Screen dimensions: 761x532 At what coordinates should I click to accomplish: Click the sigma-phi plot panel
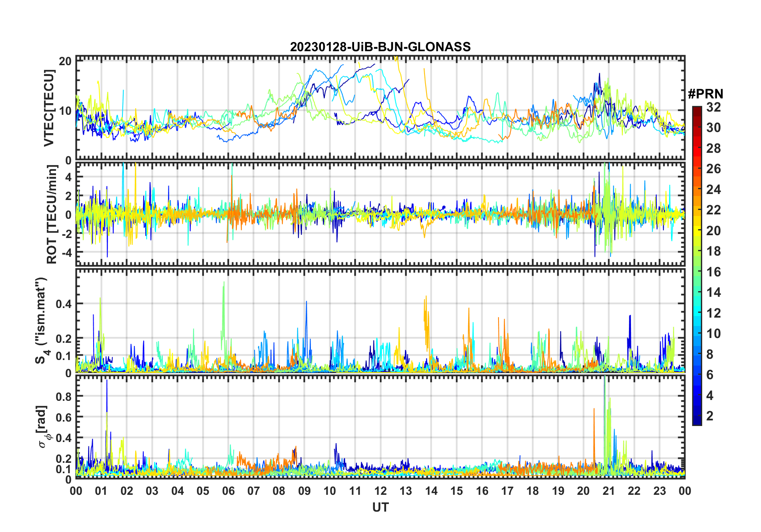click(x=380, y=427)
